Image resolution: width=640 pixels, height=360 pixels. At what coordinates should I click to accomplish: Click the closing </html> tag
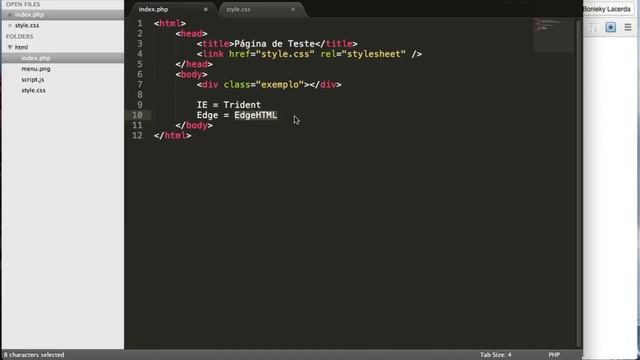tap(173, 136)
